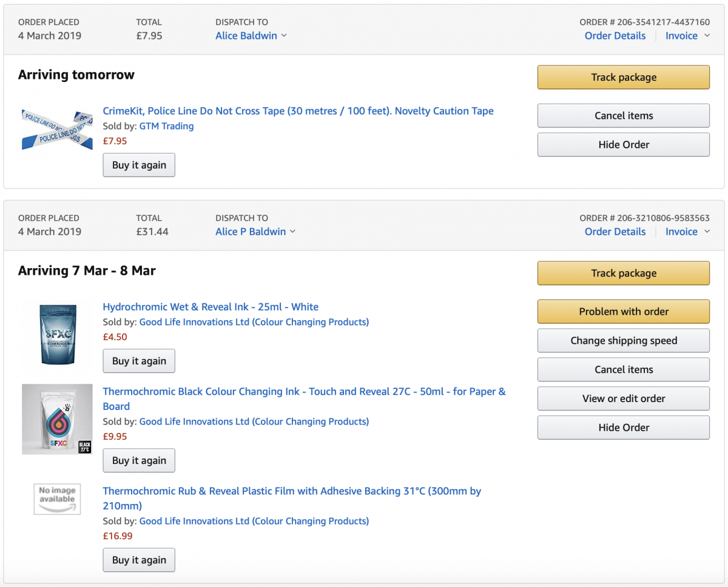Track the package arriving tomorrow
Screen dimensions: 728x587
pyautogui.click(x=623, y=78)
